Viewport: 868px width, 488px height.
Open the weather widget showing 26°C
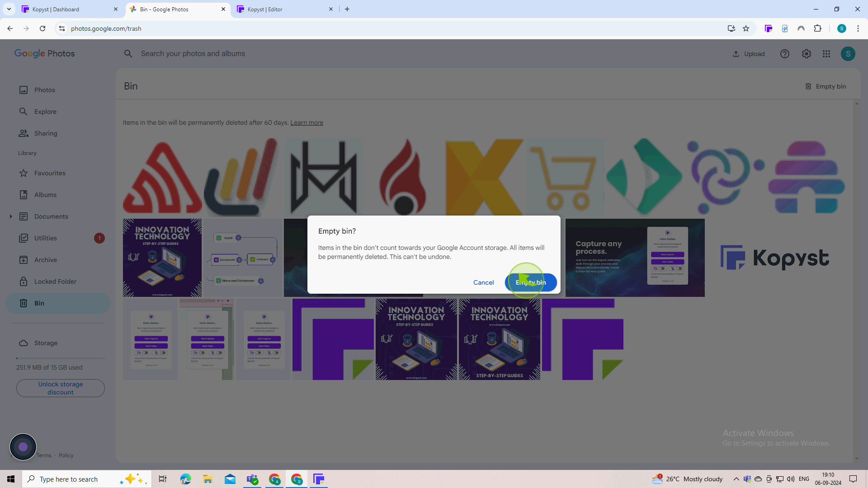tap(687, 479)
